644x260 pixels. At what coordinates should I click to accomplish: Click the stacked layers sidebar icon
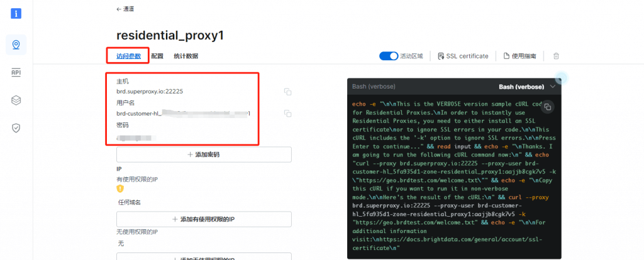coord(16,100)
